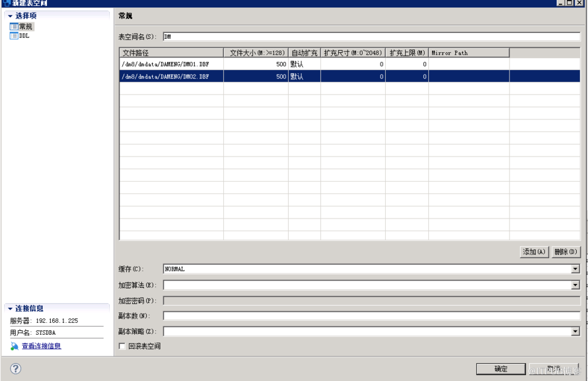This screenshot has width=588, height=381.
Task: Confirm with the 确定 button
Action: pos(501,369)
